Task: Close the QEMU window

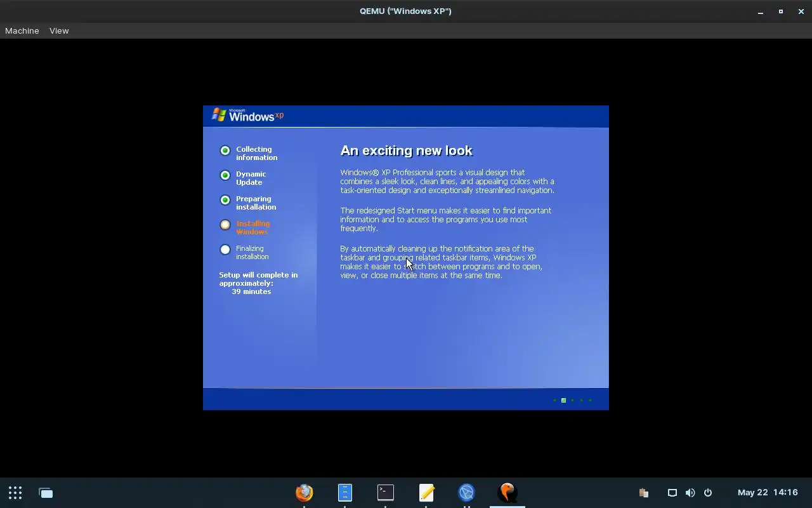Action: coord(801,11)
